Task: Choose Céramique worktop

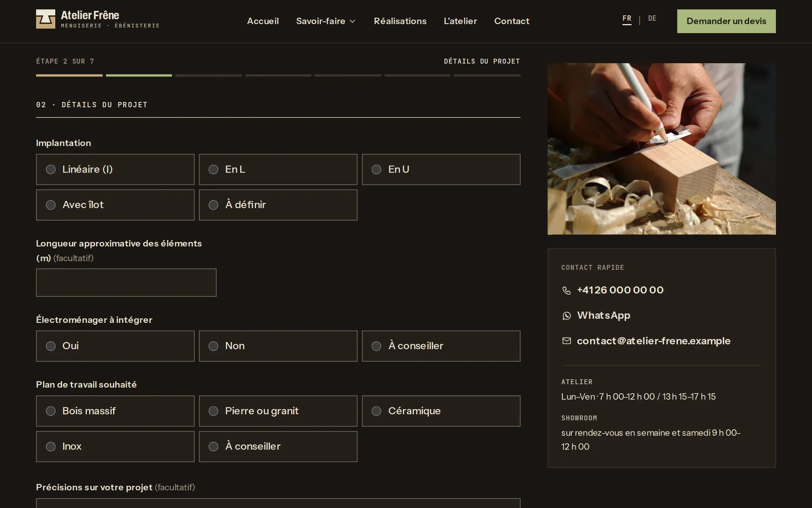Action: [x=441, y=411]
